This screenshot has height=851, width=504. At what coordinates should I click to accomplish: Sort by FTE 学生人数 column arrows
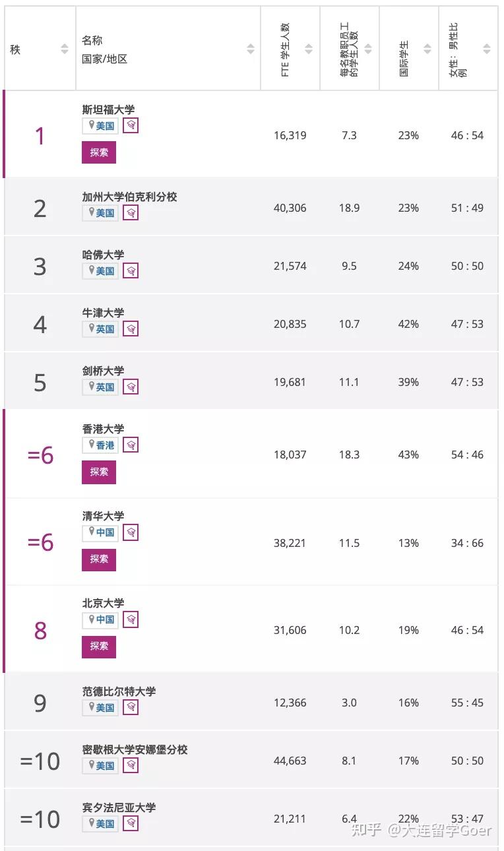coord(309,49)
